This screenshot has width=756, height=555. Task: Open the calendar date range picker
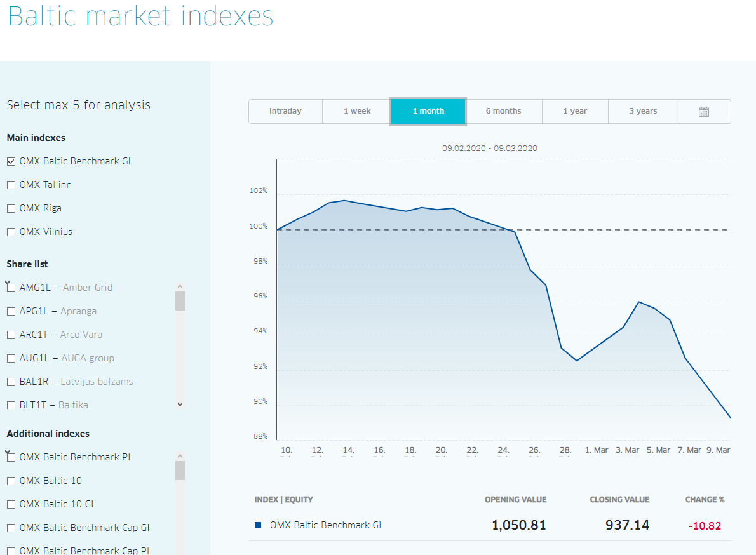pos(704,111)
